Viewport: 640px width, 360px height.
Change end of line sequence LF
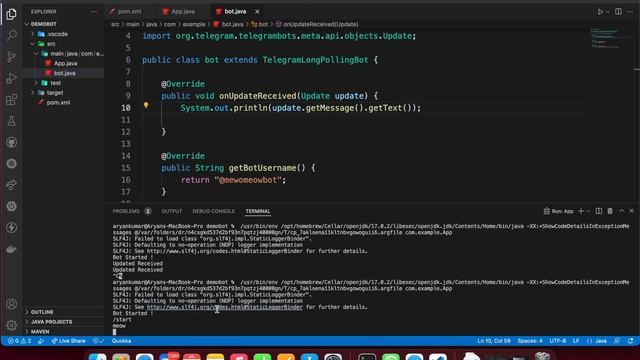[576, 341]
